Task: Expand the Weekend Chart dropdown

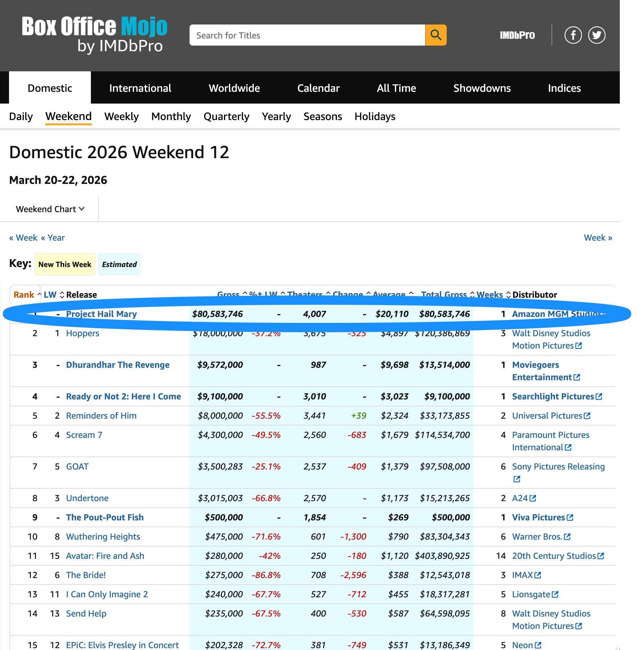Action: tap(50, 209)
